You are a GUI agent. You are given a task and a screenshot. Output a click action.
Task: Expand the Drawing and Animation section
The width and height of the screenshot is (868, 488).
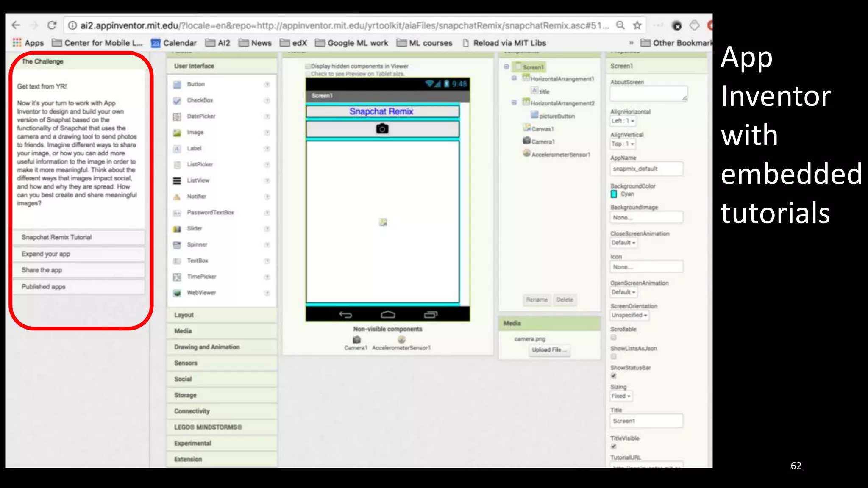pos(222,347)
